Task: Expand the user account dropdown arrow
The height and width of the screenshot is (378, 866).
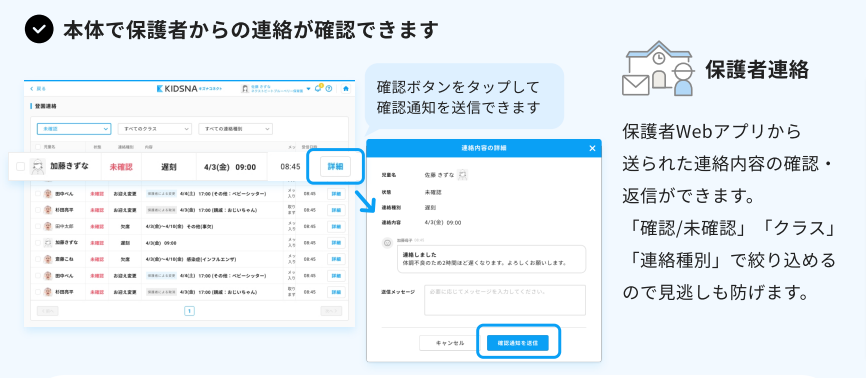Action: point(309,88)
